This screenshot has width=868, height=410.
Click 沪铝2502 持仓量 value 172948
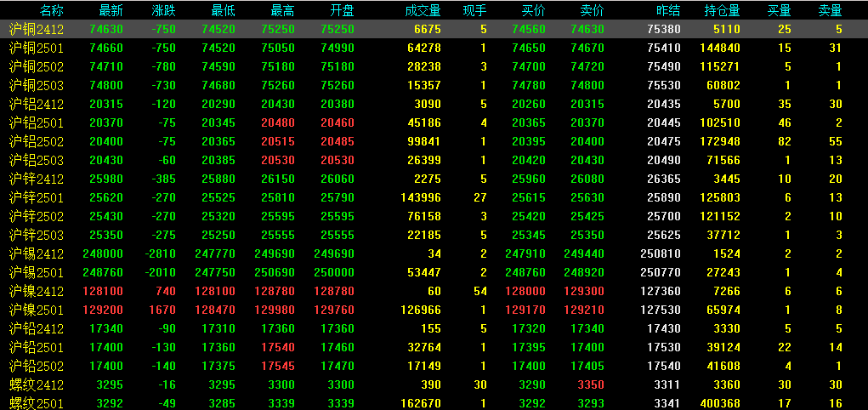[x=720, y=142]
